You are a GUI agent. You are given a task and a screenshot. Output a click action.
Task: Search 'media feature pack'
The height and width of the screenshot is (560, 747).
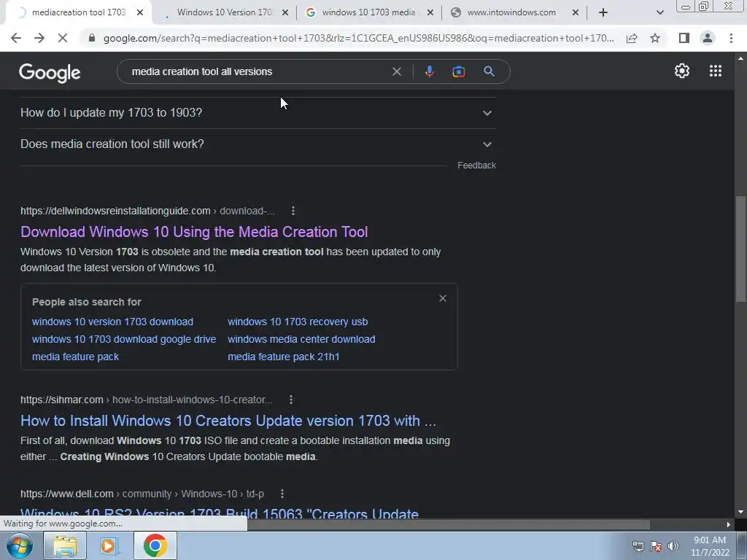75,357
